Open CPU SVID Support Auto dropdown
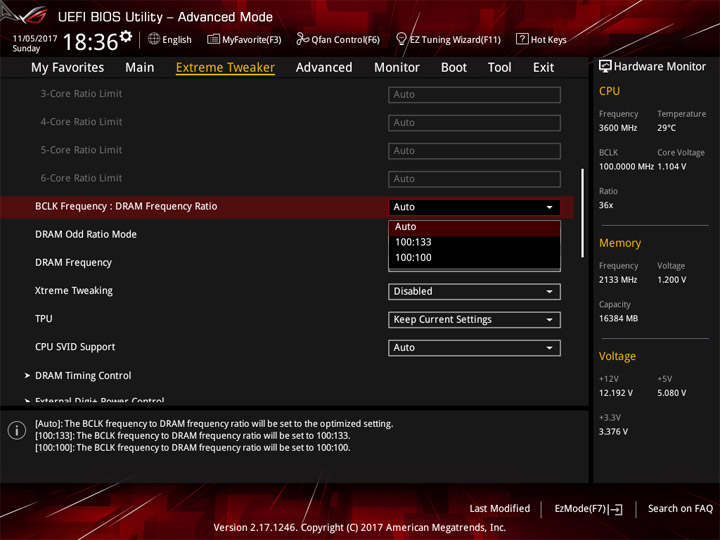 [x=474, y=348]
